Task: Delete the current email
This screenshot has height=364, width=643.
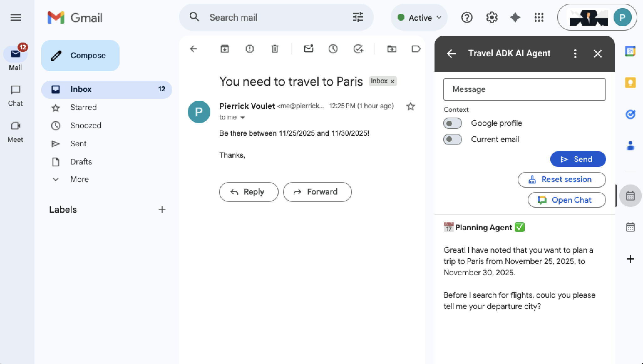Action: [x=275, y=49]
